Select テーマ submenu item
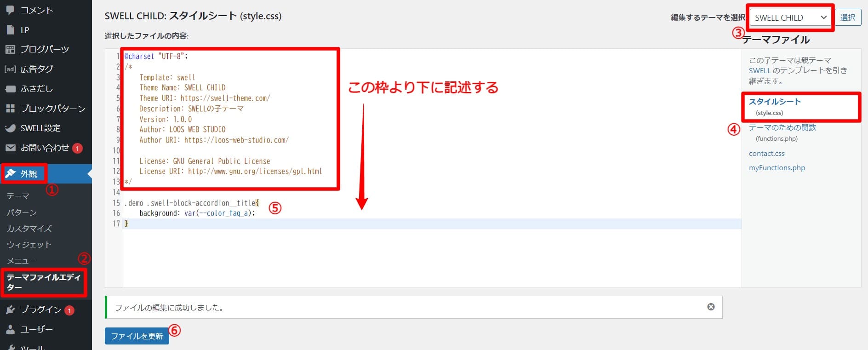868x350 pixels. point(18,196)
